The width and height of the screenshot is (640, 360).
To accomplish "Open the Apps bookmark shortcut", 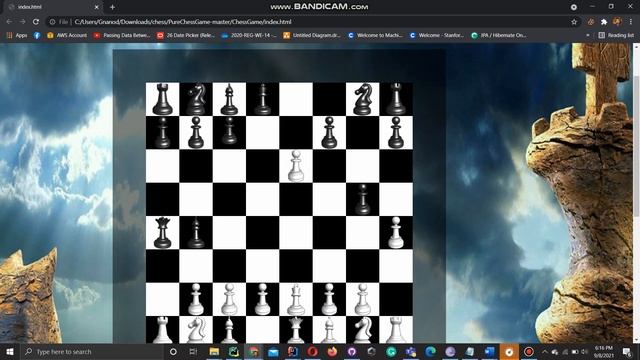I will pos(17,36).
